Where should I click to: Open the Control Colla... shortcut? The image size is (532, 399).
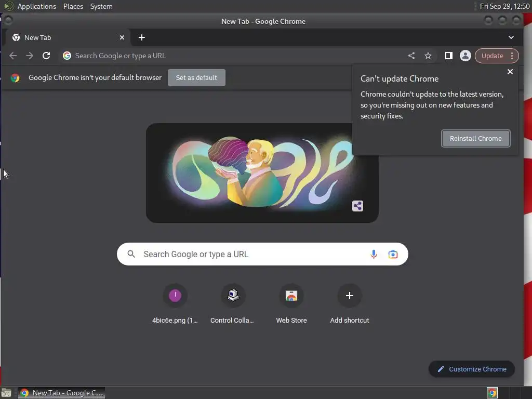pyautogui.click(x=233, y=303)
